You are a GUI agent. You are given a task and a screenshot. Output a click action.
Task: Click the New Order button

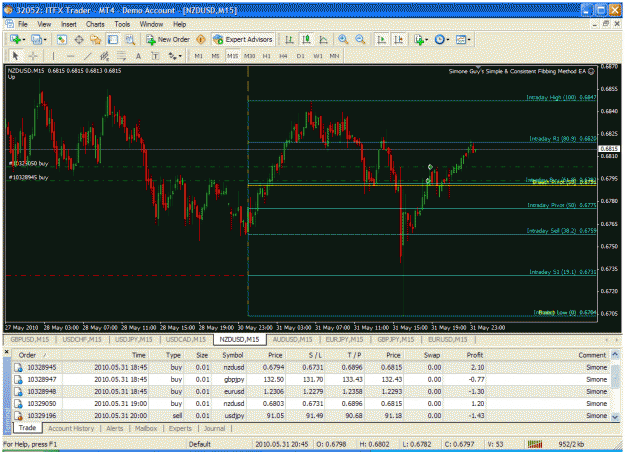tap(168, 39)
